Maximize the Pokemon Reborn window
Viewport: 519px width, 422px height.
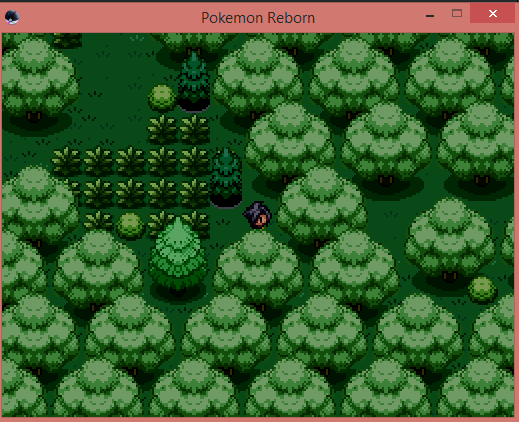coord(457,14)
